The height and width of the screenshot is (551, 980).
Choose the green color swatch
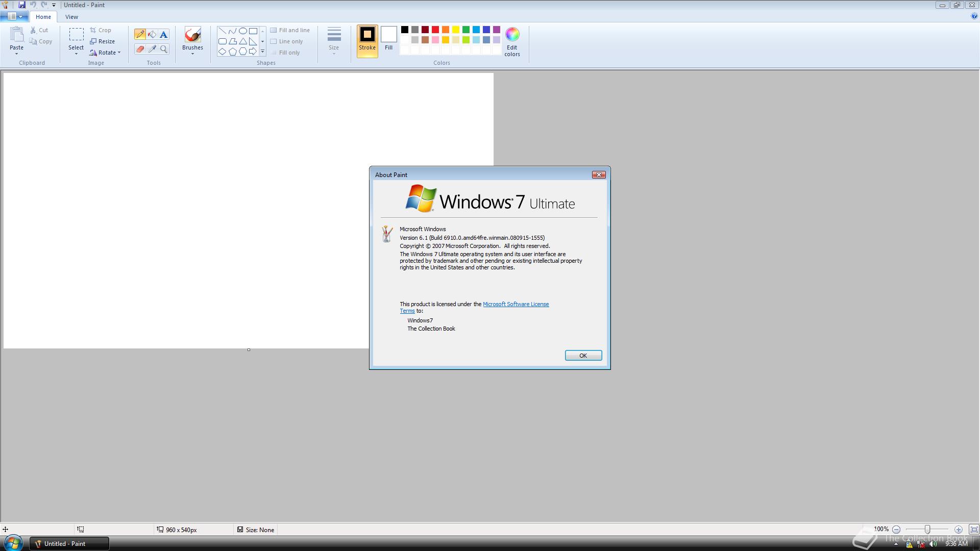(x=466, y=30)
